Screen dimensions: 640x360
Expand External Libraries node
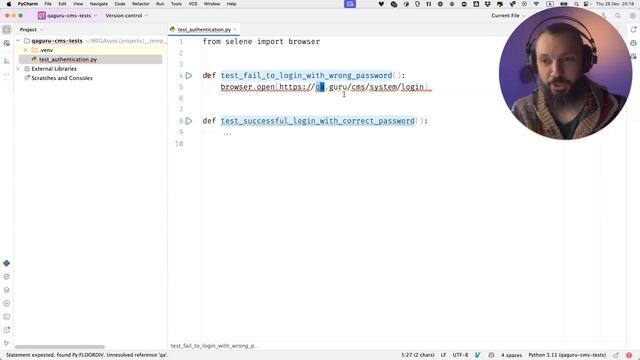18,69
